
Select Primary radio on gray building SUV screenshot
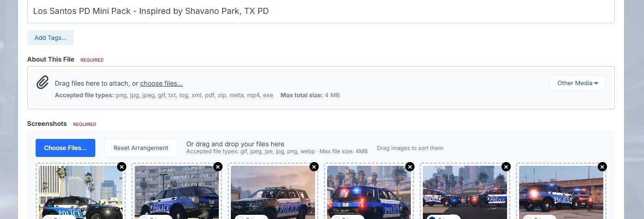click(143, 218)
